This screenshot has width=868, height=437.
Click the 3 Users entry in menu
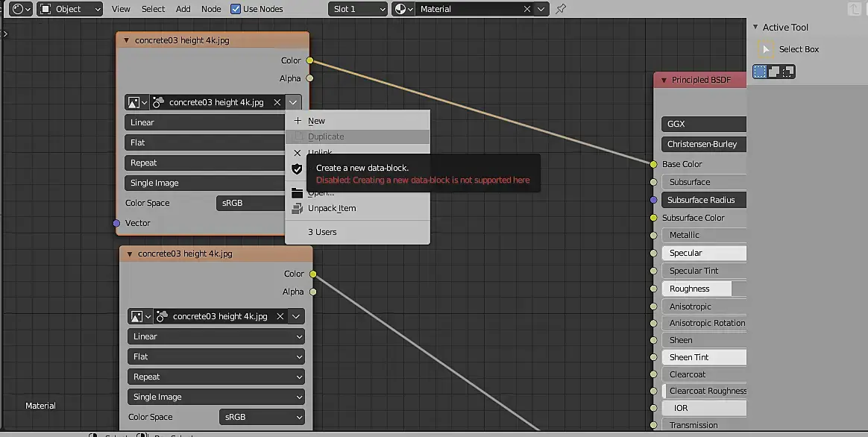click(x=357, y=232)
